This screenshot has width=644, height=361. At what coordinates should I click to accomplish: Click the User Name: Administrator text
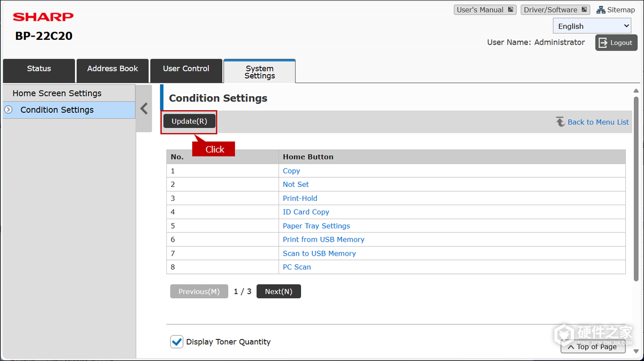pyautogui.click(x=536, y=42)
